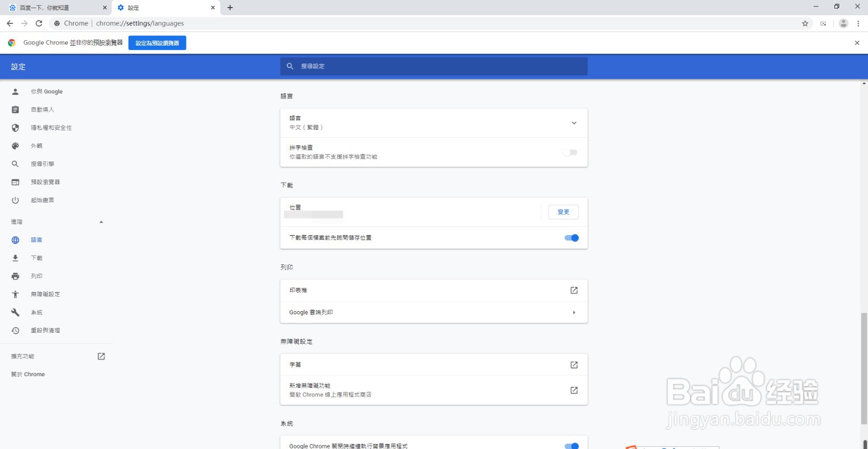Open the 印表機 row

(x=434, y=290)
